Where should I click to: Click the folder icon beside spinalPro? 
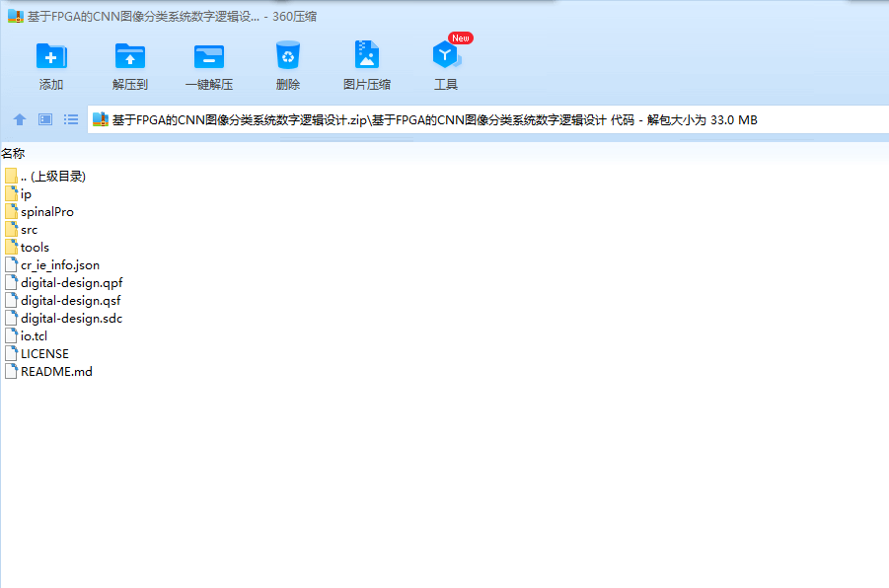click(x=11, y=211)
